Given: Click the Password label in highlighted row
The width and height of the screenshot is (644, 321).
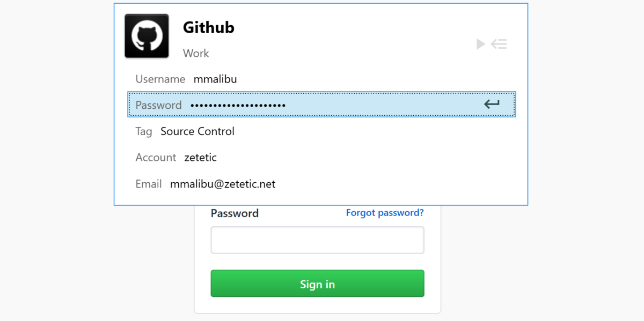Looking at the screenshot, I should (x=158, y=105).
